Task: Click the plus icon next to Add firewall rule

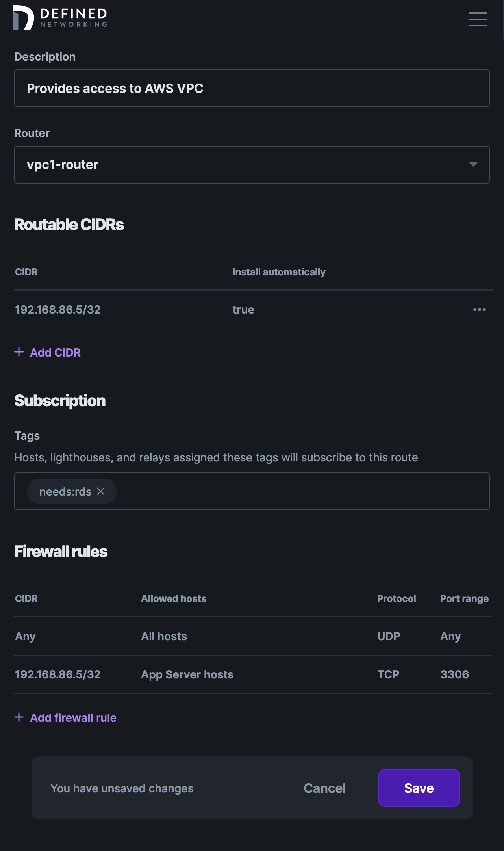Action: (19, 718)
